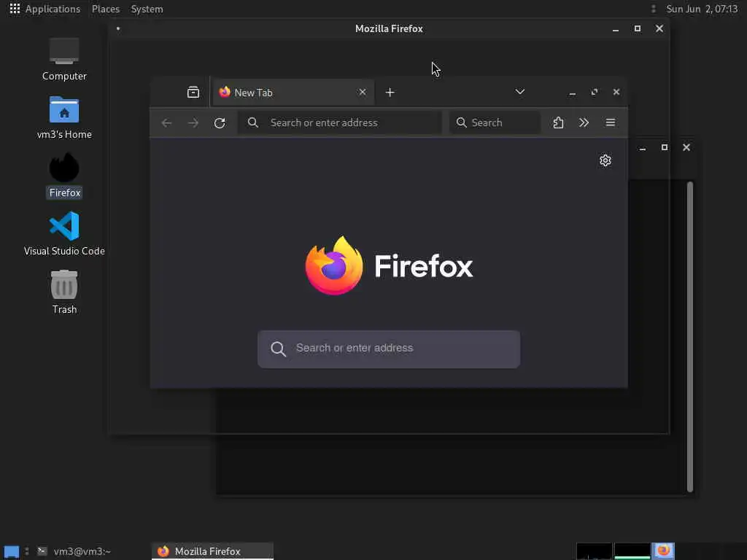This screenshot has width=747, height=560.
Task: Select first workspace in bottom panel switcher
Action: pos(594,551)
